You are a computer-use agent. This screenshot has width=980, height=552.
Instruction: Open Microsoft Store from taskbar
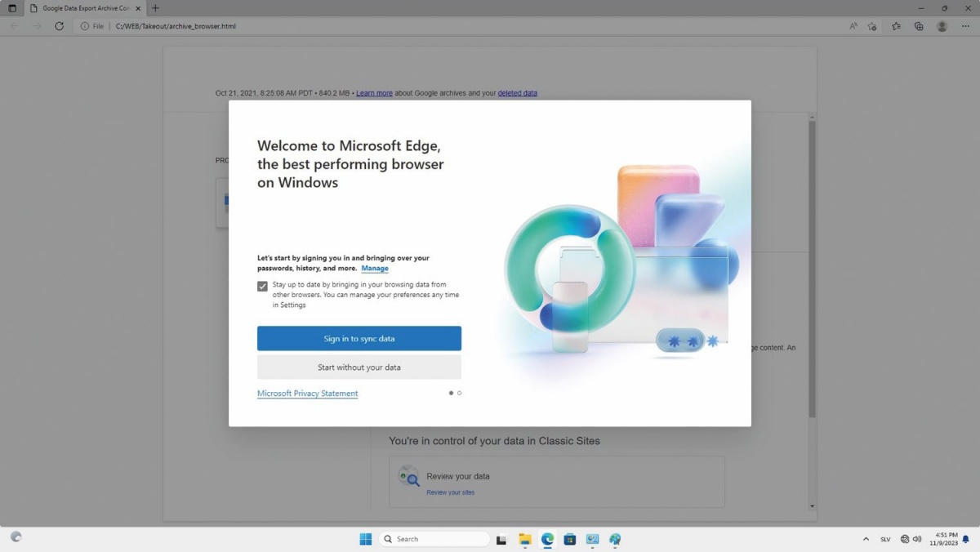570,539
